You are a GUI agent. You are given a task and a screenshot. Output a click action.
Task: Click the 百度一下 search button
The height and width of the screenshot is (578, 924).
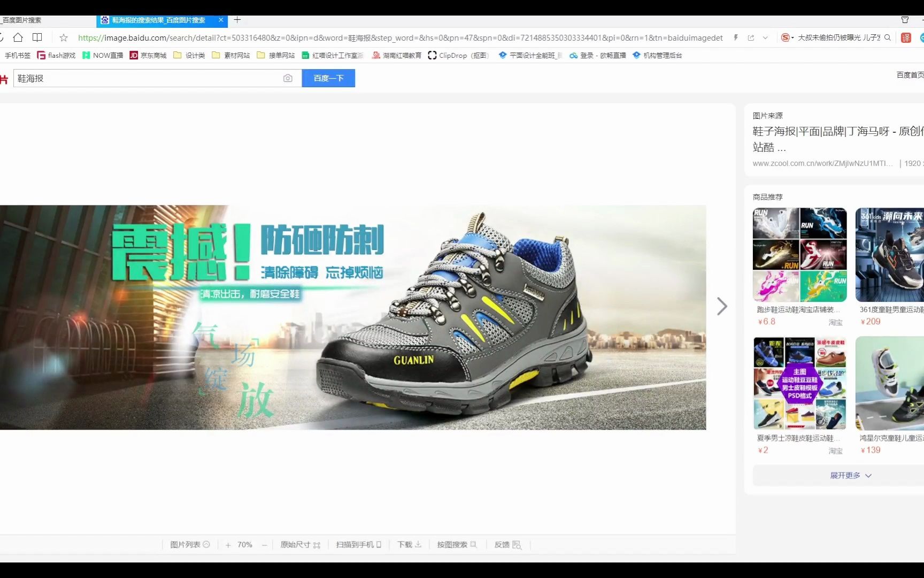328,78
